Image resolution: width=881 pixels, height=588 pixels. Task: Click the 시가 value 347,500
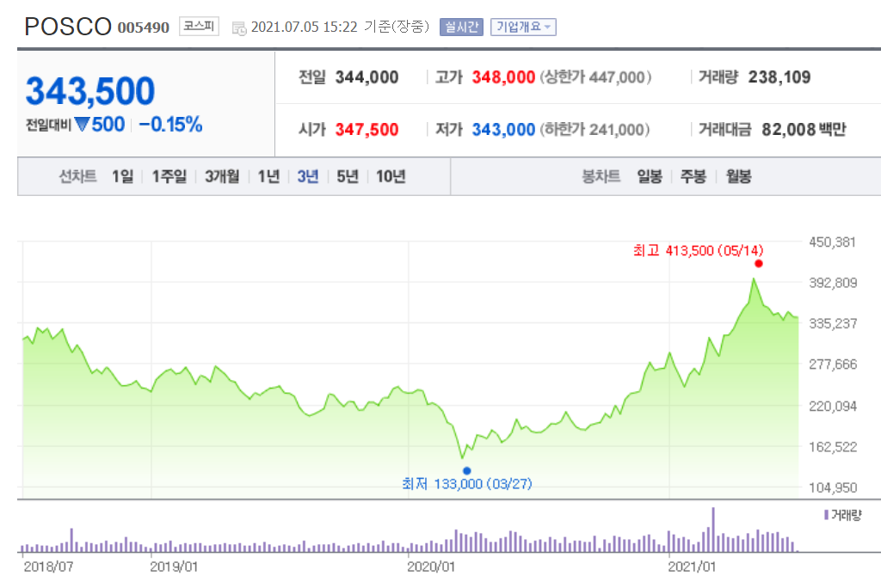(x=367, y=130)
